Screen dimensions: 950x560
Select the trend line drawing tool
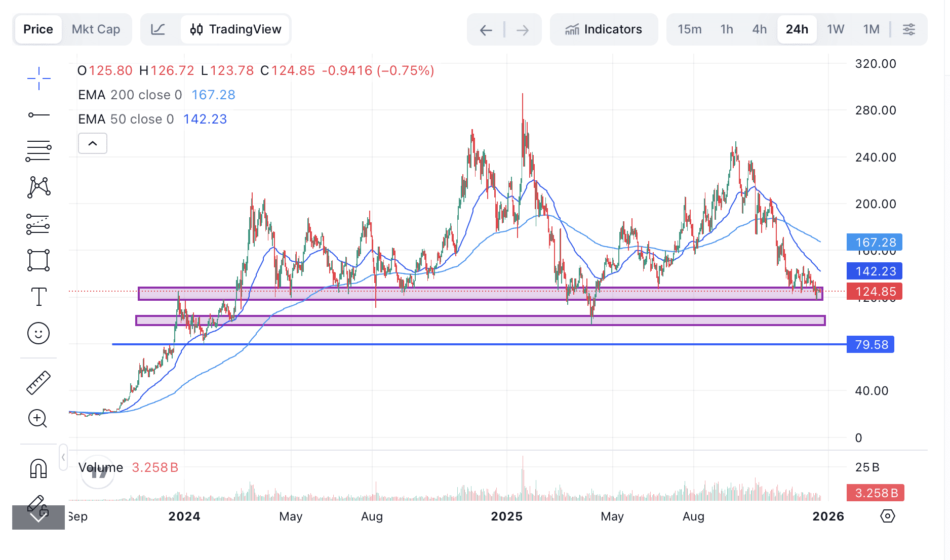click(38, 115)
